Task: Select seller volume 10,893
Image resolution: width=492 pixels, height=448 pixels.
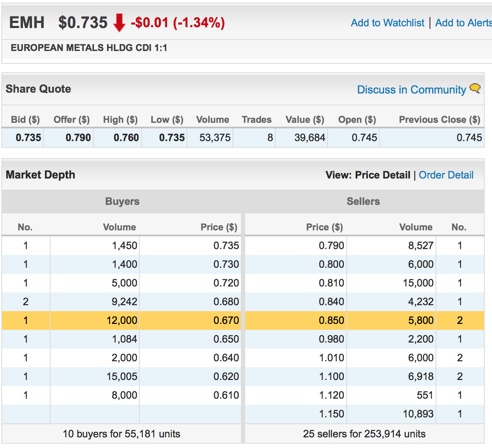Action: tap(418, 414)
